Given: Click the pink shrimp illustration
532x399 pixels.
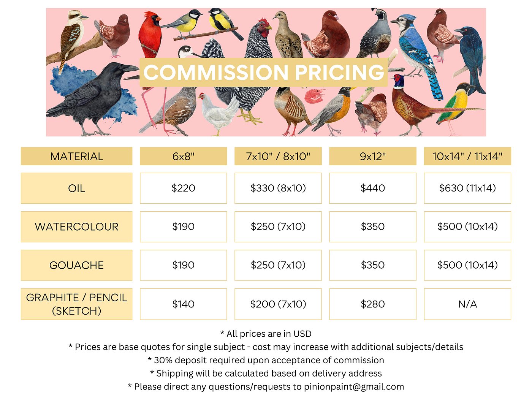Looking at the screenshot, I should pos(315,95).
